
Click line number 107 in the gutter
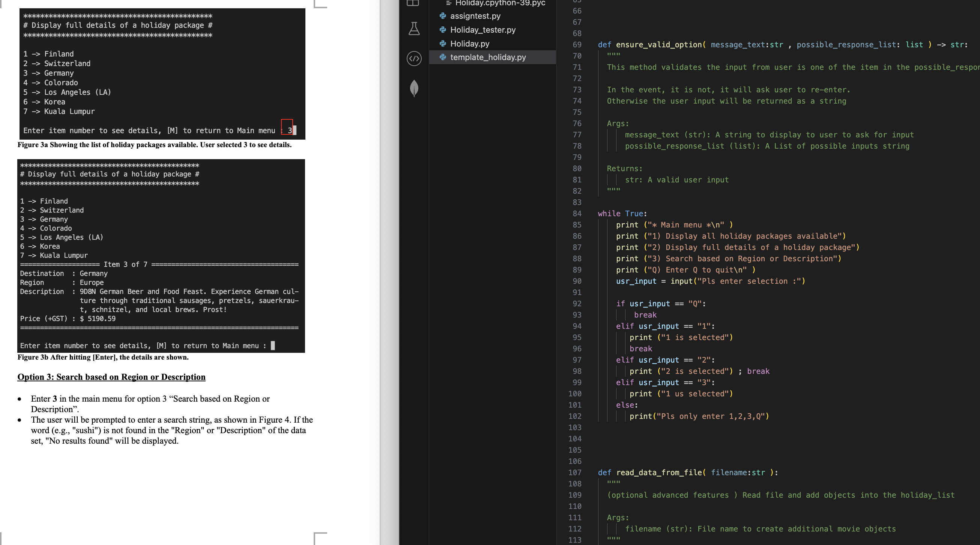pyautogui.click(x=574, y=472)
